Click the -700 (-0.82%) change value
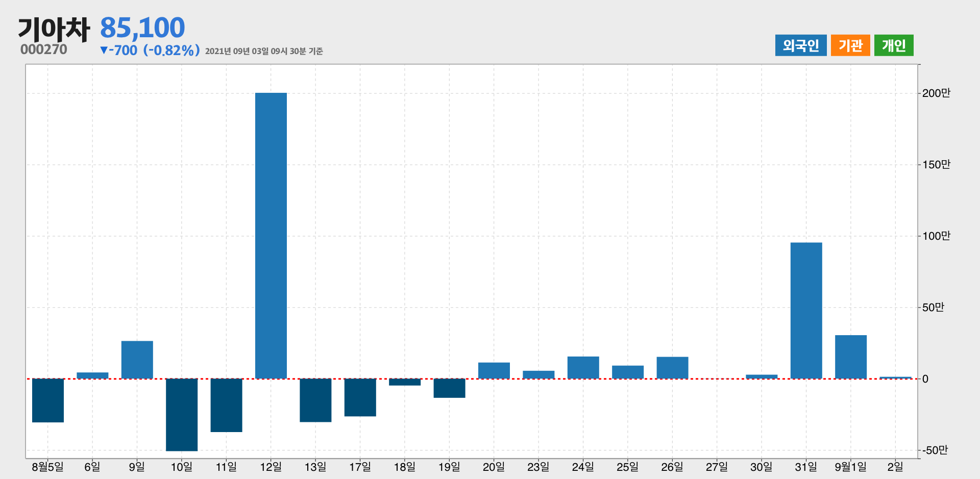The height and width of the screenshot is (479, 980). [x=150, y=50]
